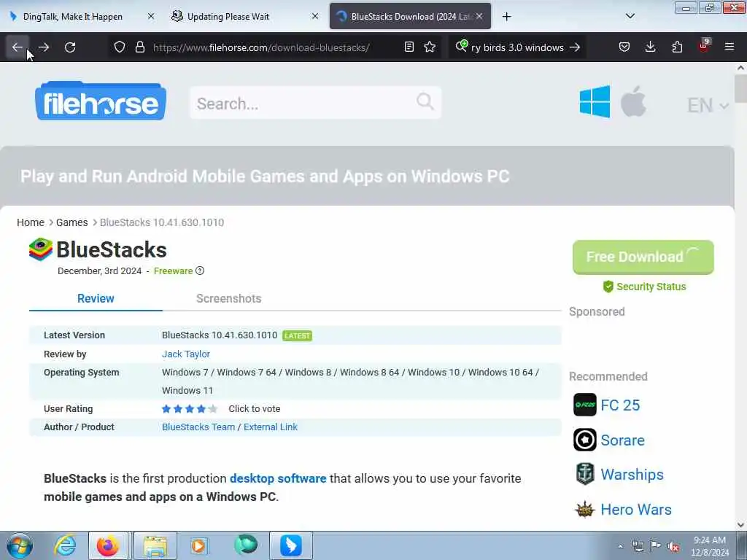747x560 pixels.
Task: Open tracking protection shield in address bar
Action: pos(119,47)
